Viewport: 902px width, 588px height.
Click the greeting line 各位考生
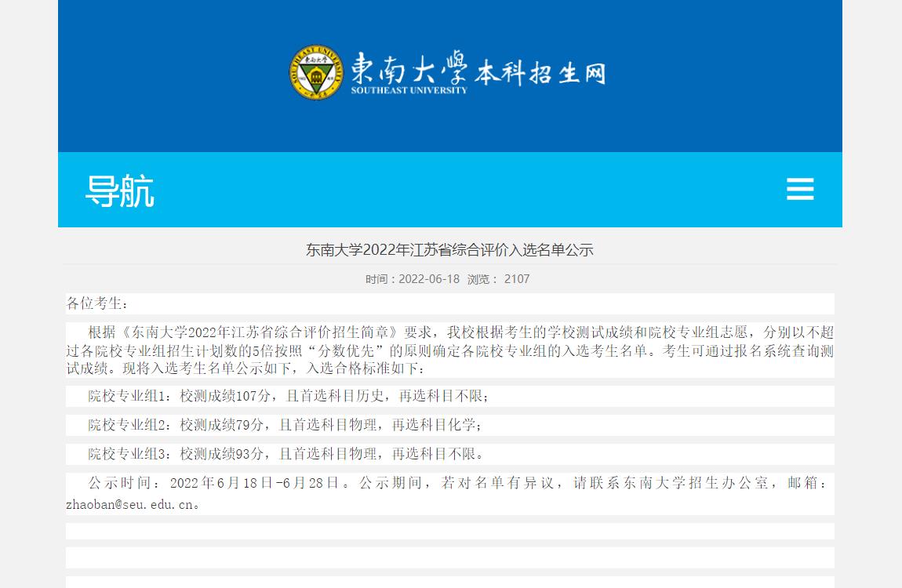pos(97,303)
